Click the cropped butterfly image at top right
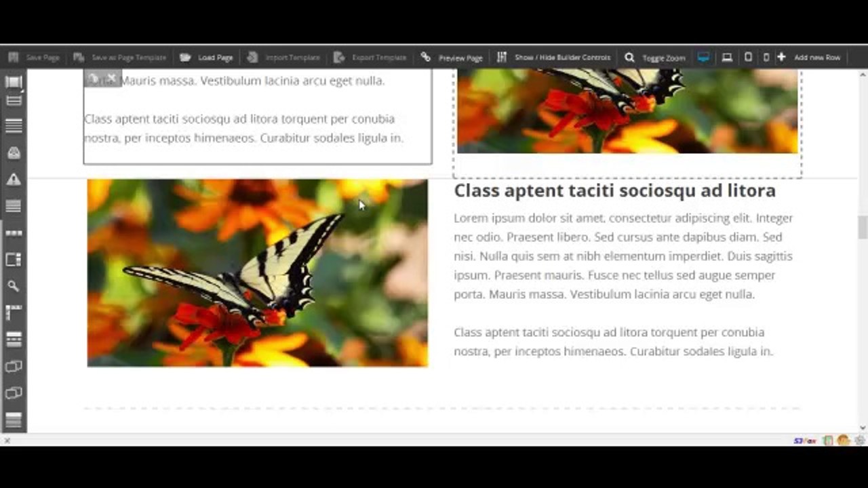The width and height of the screenshot is (868, 488). (x=627, y=110)
